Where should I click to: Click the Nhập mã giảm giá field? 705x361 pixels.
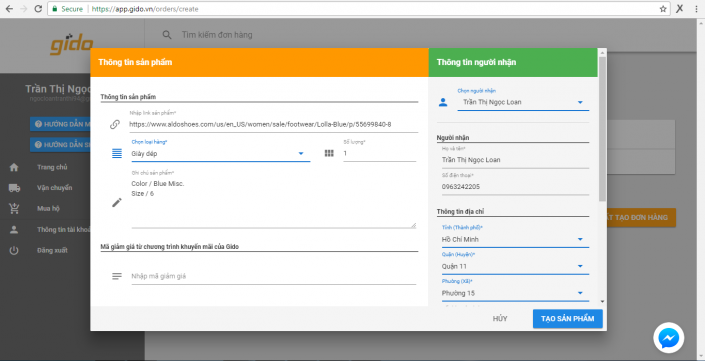pyautogui.click(x=273, y=276)
